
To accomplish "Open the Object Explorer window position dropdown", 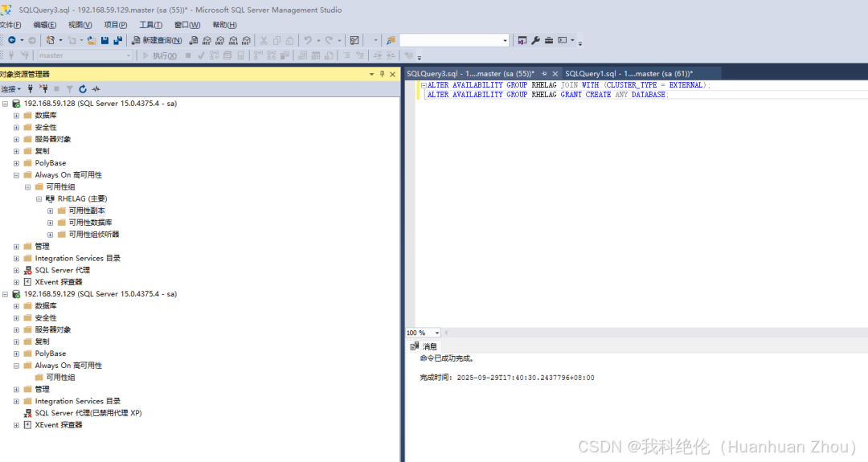I will point(371,74).
